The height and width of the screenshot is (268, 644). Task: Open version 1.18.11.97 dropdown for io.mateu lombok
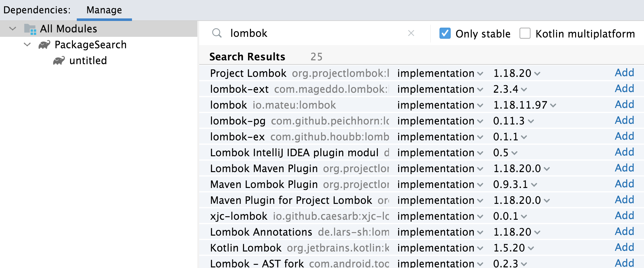(x=524, y=105)
